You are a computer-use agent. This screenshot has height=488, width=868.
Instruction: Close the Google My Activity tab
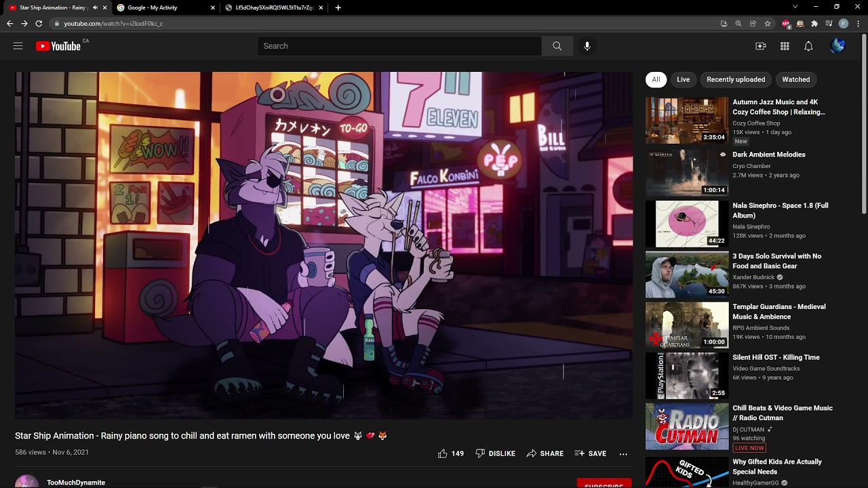point(212,7)
